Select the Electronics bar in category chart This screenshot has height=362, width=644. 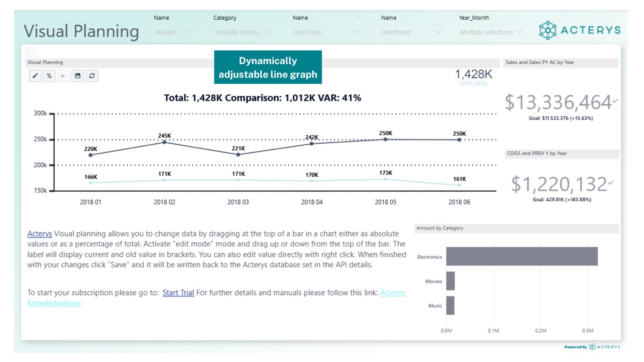521,256
